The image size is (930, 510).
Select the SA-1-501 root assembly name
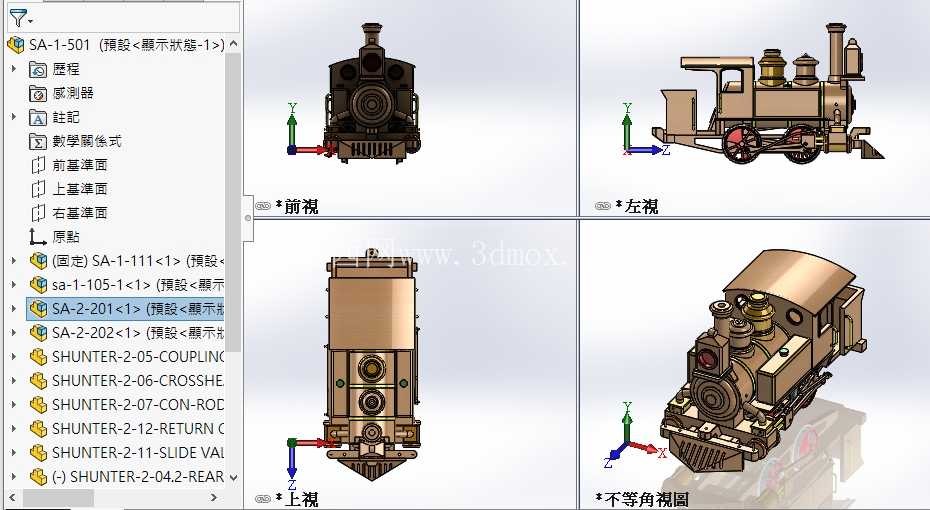(x=60, y=45)
